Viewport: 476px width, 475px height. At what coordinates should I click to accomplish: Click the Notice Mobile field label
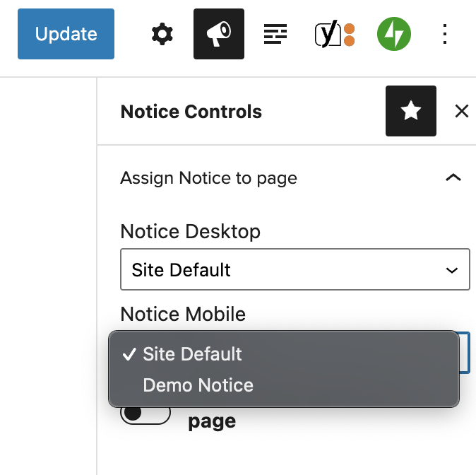pos(184,314)
